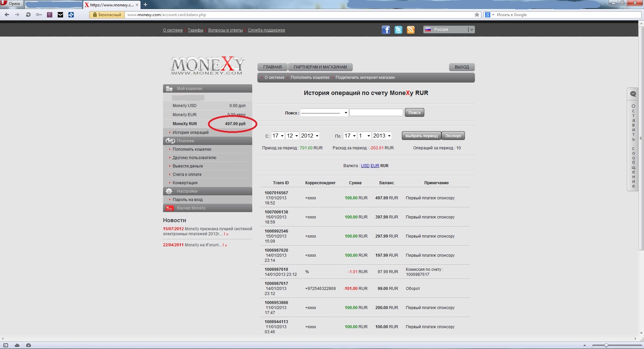Image resolution: width=644 pixels, height=349 pixels.
Task: Select the О системе submenu item
Action: click(274, 78)
